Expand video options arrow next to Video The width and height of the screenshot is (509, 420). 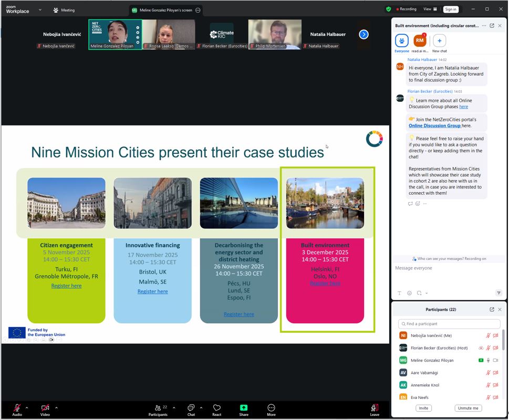click(56, 407)
